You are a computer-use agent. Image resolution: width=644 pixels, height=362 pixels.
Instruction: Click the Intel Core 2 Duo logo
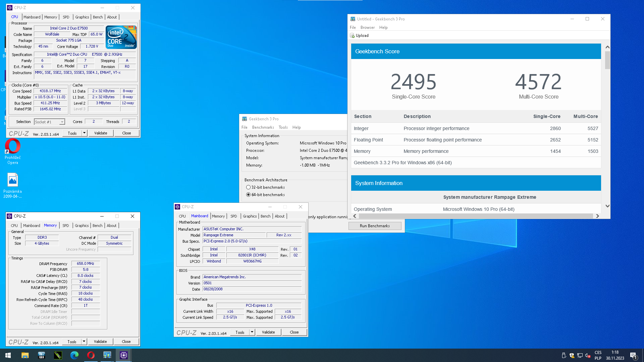tap(121, 37)
